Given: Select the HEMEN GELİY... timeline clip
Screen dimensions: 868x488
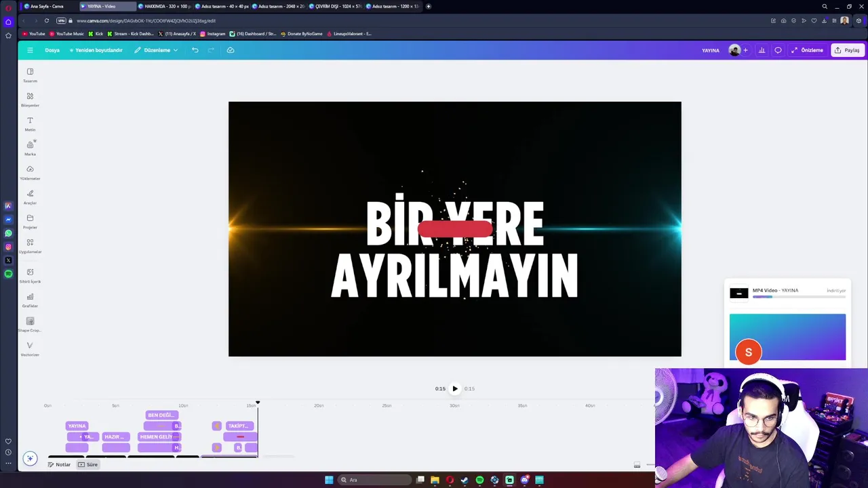Looking at the screenshot, I should [159, 436].
